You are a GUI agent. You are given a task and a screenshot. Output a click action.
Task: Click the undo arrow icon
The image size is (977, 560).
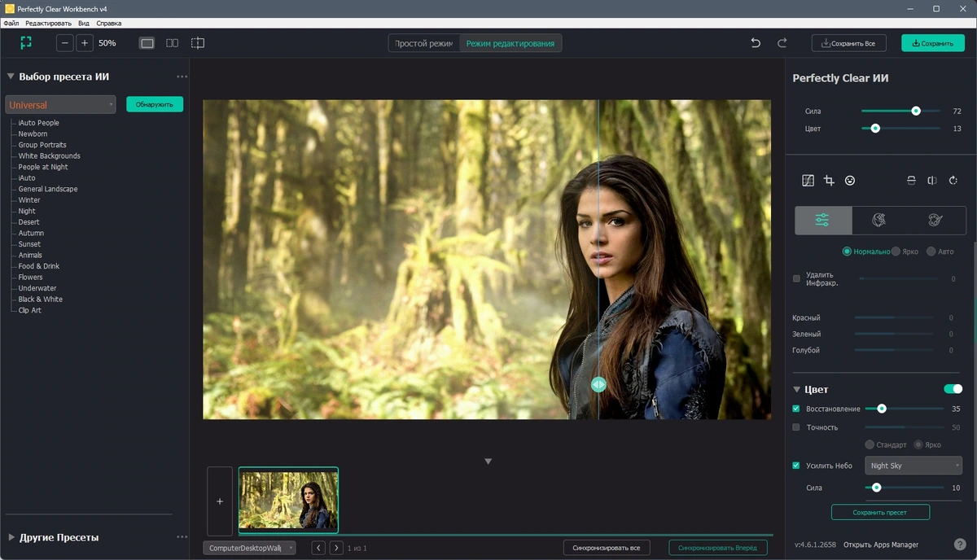coord(756,43)
